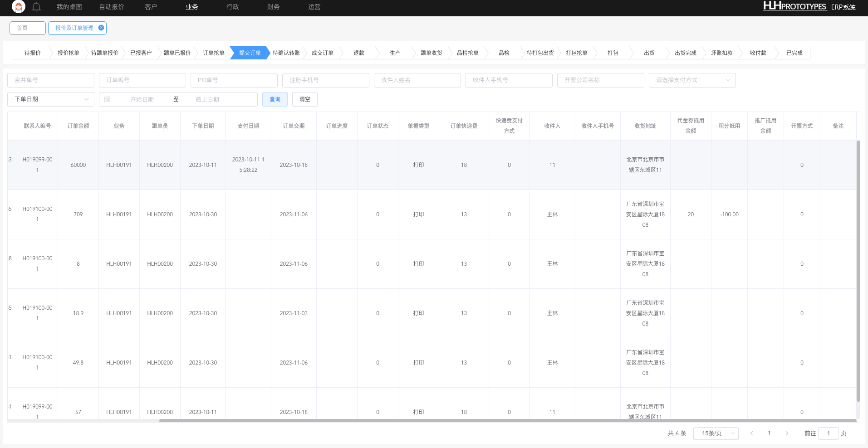Click the 2023-11-03 order due date
The width and height of the screenshot is (868, 448).
click(x=294, y=313)
